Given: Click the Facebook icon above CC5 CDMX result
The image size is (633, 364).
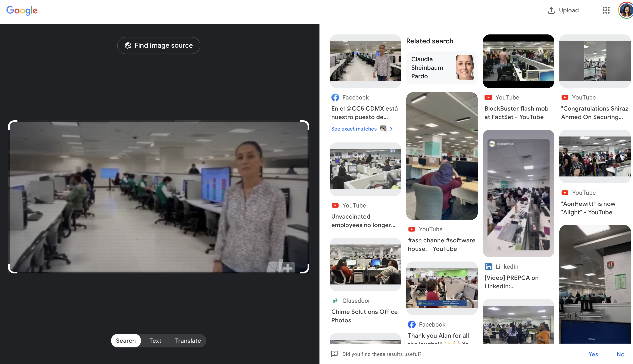Looking at the screenshot, I should [335, 97].
